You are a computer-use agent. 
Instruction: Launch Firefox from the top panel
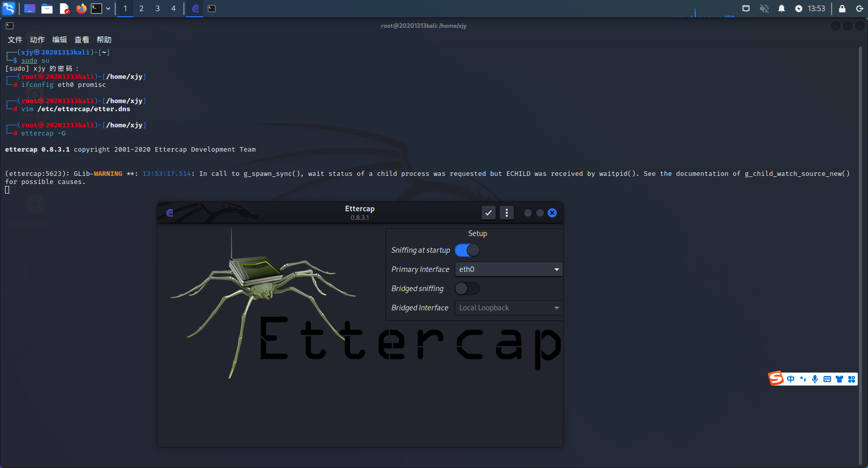point(81,9)
